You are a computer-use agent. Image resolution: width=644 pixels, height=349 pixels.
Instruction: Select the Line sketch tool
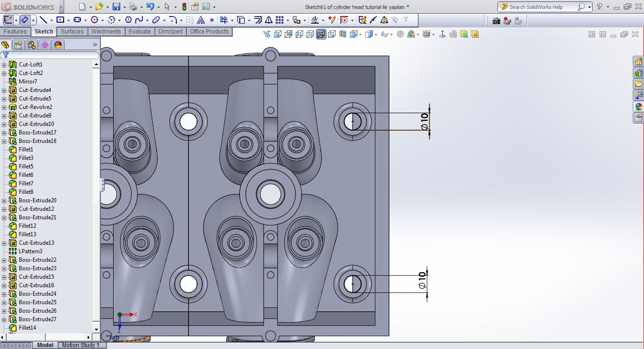point(44,19)
